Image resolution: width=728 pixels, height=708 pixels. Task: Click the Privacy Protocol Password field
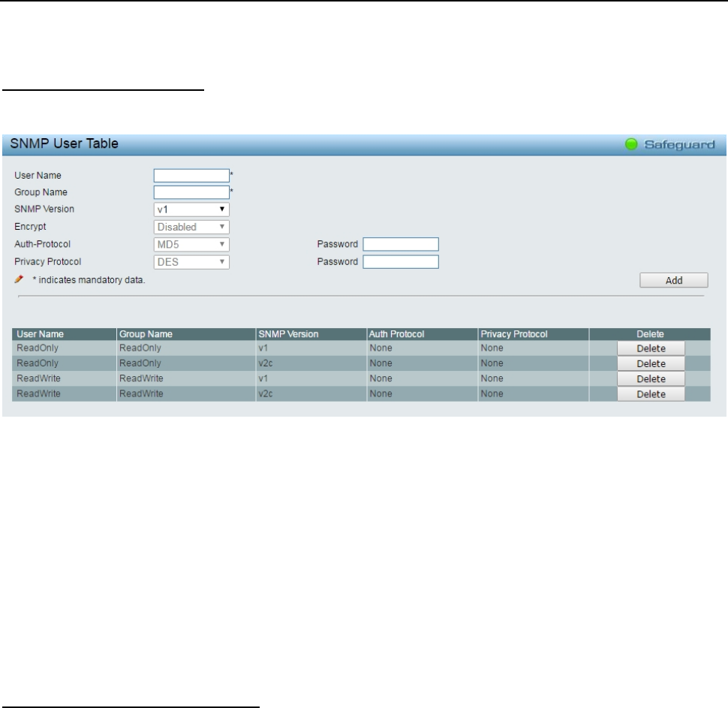(401, 262)
